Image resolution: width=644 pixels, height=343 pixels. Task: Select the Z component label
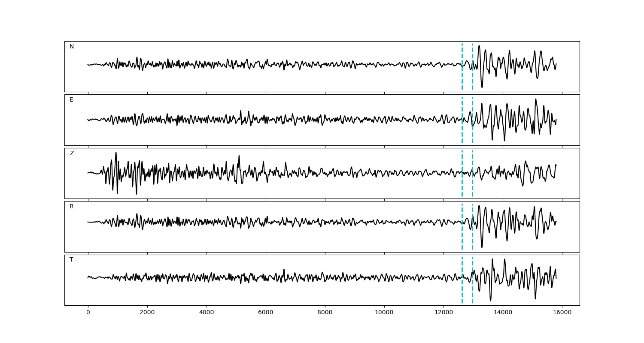click(72, 153)
